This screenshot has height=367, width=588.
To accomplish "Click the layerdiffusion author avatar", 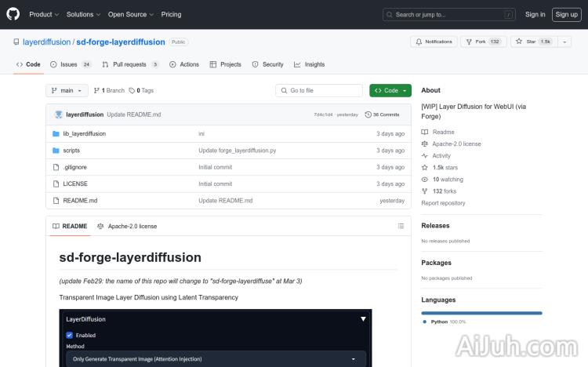I will [x=58, y=114].
